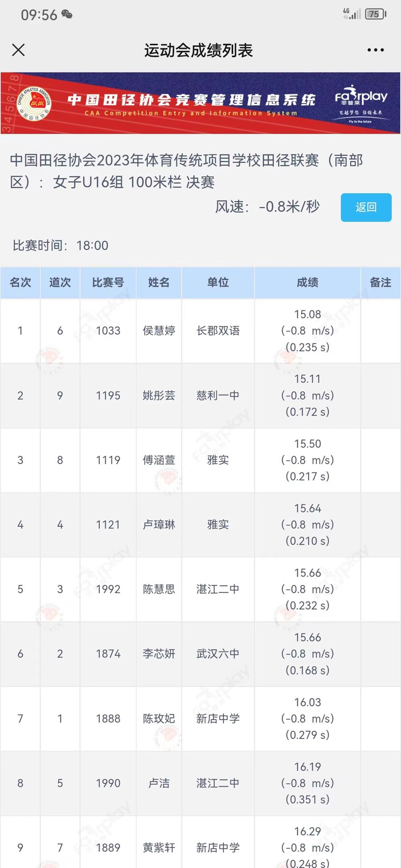Select athlete name 姚彤芸
The height and width of the screenshot is (868, 401).
pyautogui.click(x=159, y=396)
